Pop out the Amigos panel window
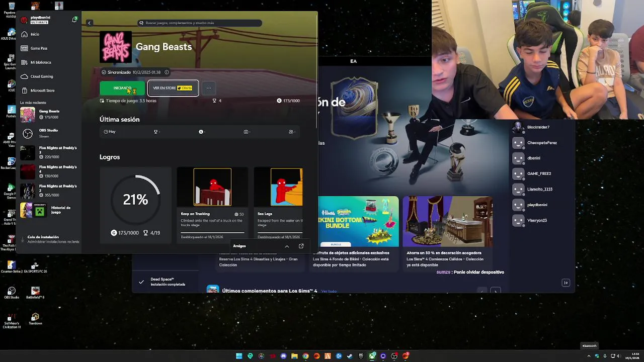Screen dimensions: 644x362 301,246
